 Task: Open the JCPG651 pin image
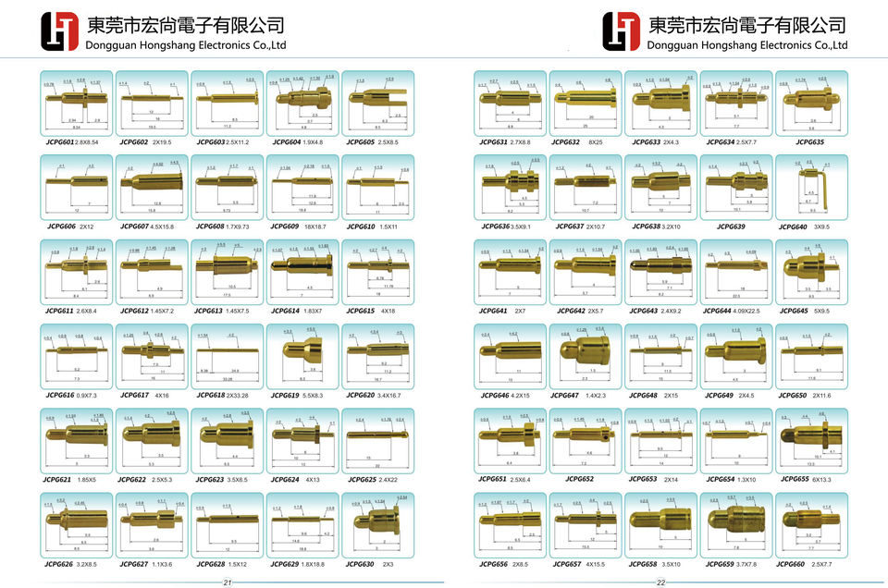(x=511, y=441)
